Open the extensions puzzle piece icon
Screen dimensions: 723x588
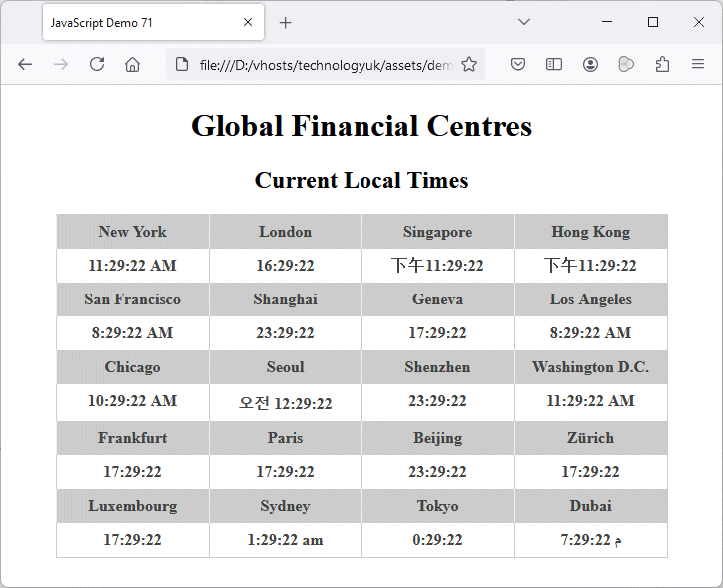coord(662,64)
